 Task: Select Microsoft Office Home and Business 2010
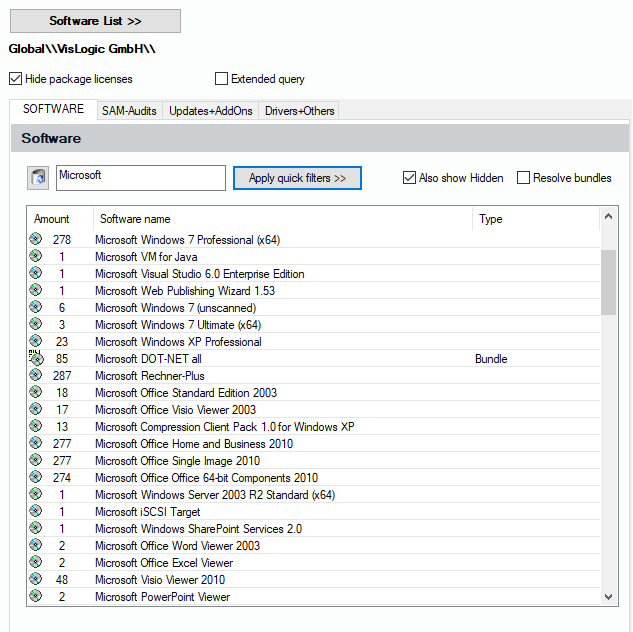point(314,444)
